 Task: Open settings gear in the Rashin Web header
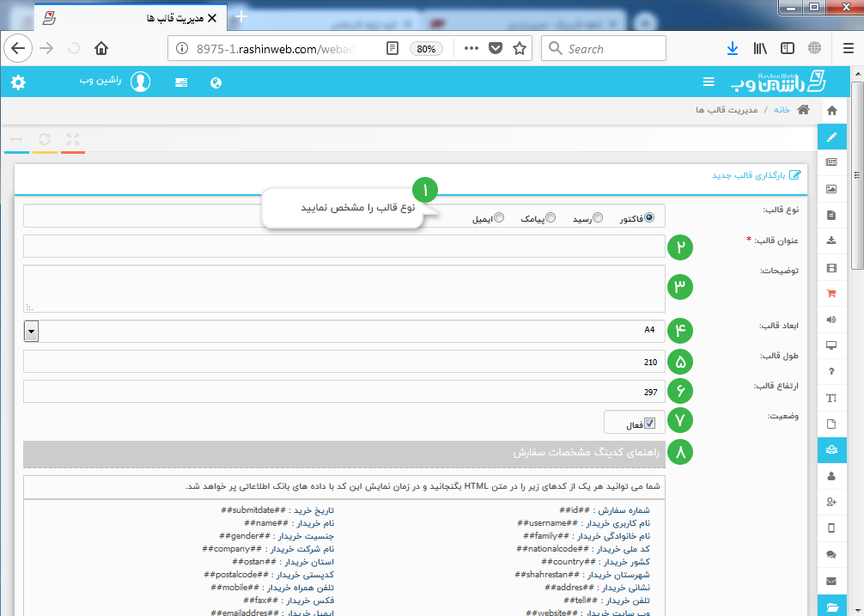coord(18,82)
